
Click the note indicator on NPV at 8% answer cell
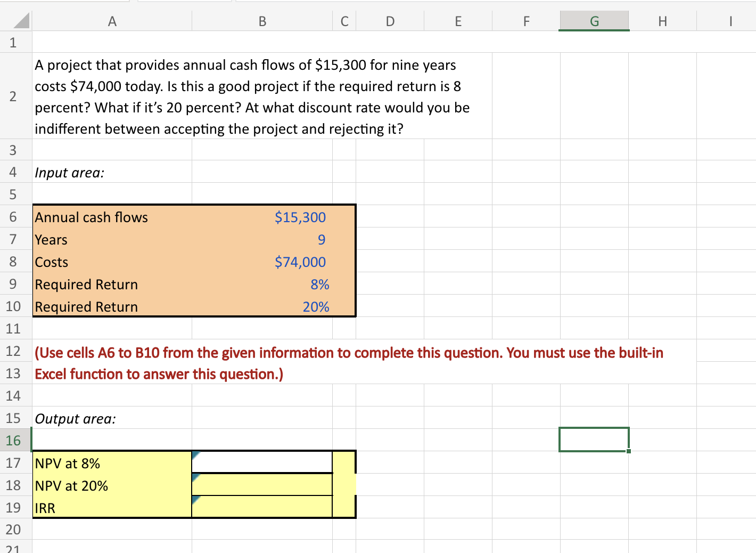[196, 454]
